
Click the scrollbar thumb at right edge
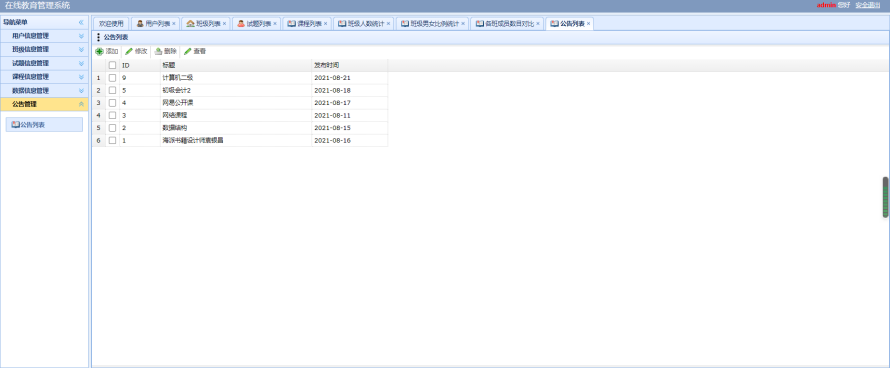(885, 197)
